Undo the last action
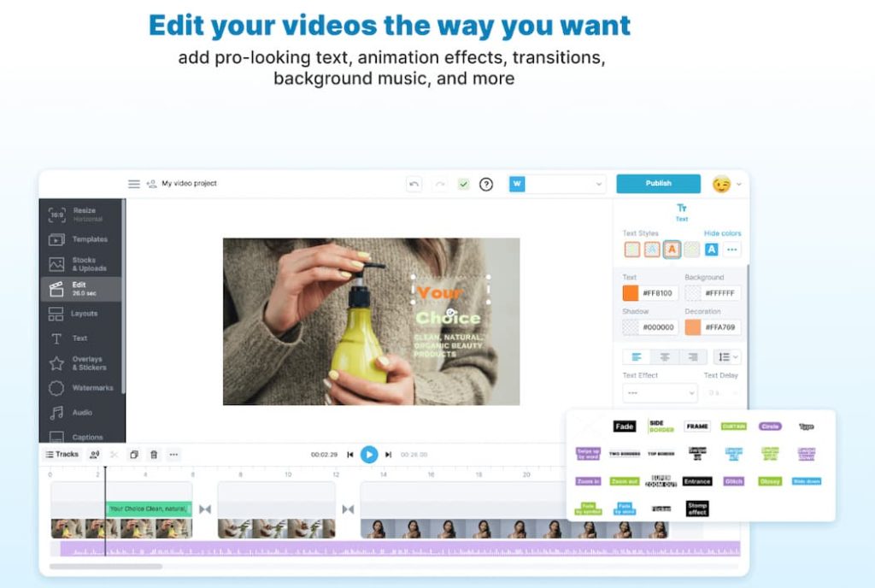This screenshot has height=588, width=875. (414, 184)
